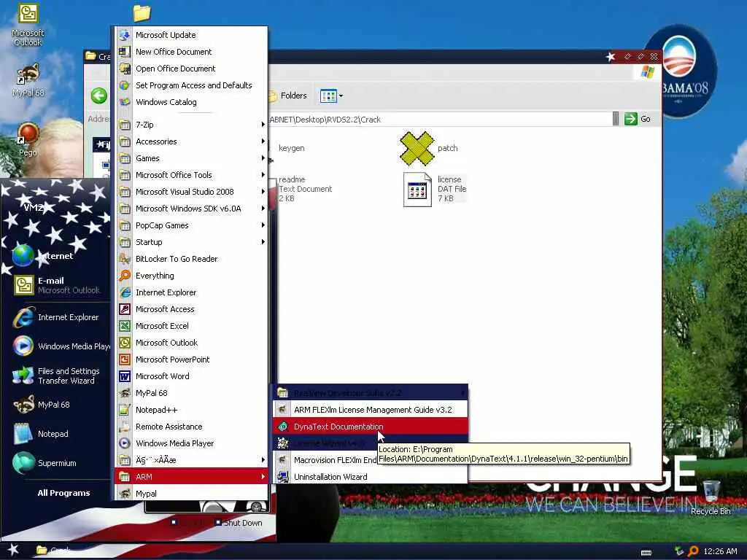Click Explorer Back arrow button
The image size is (747, 560).
(99, 96)
